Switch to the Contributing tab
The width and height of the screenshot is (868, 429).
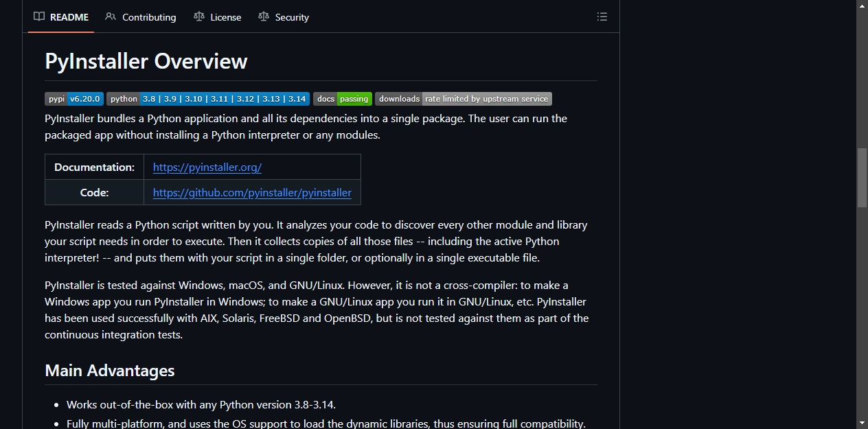pyautogui.click(x=141, y=17)
